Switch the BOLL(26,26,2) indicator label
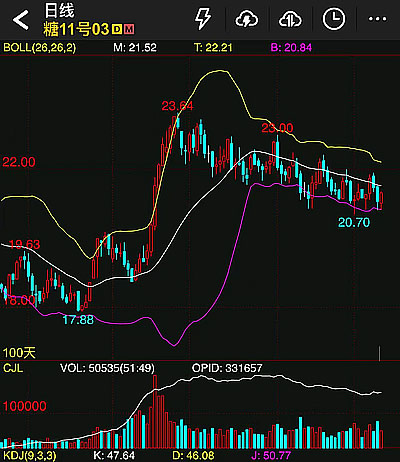Image resolution: width=400 pixels, height=462 pixels. [x=40, y=47]
